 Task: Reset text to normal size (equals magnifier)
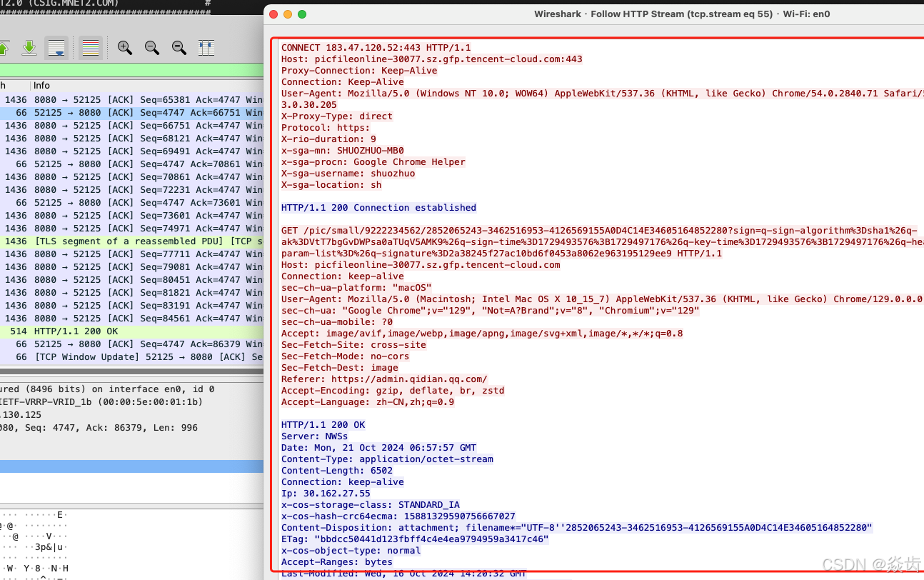point(179,48)
